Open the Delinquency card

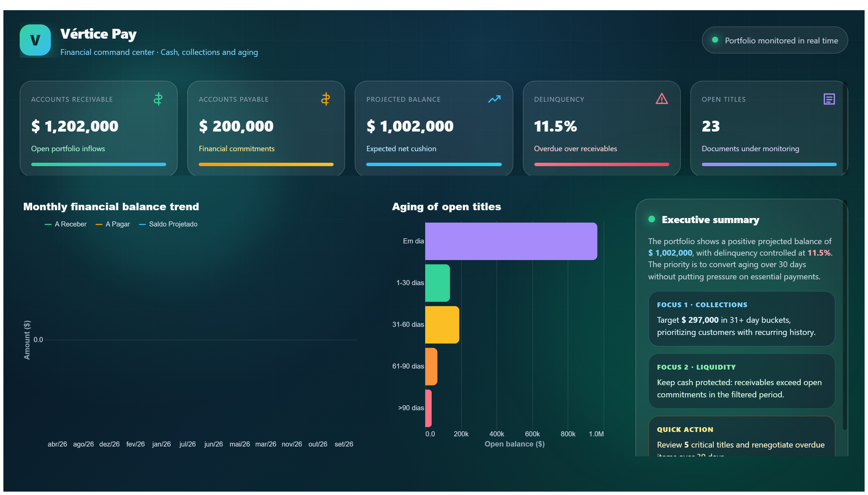(601, 128)
